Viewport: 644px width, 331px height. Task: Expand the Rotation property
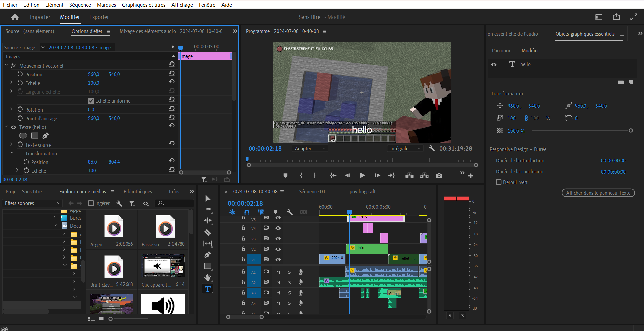11,109
